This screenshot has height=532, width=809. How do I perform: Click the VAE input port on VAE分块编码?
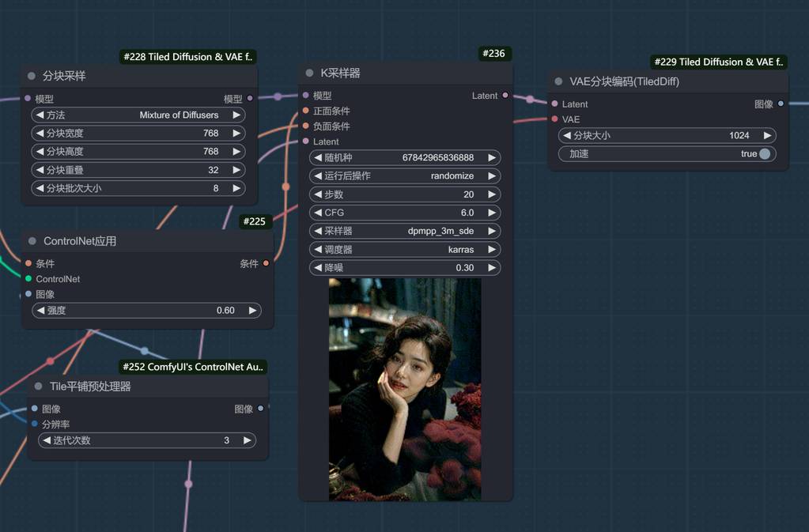coord(554,119)
